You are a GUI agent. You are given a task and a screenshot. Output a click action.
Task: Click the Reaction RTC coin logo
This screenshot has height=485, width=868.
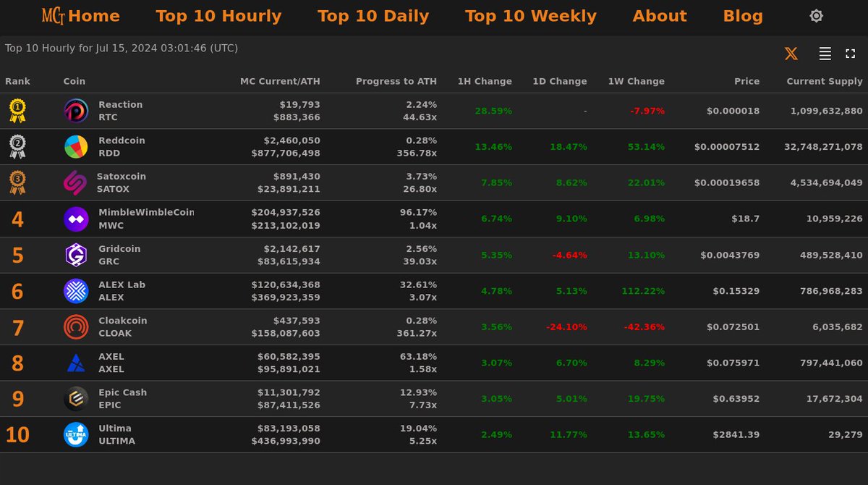point(76,111)
